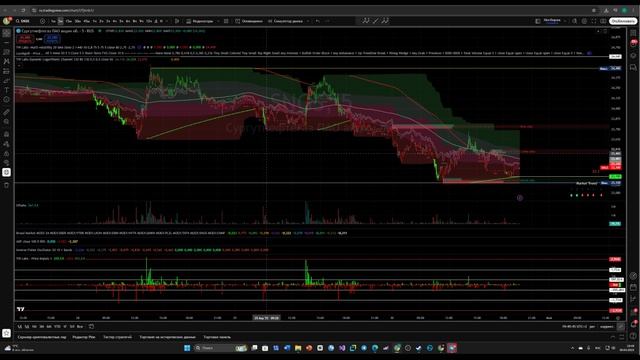
Task: Set range to 1Д
Action: [20, 327]
